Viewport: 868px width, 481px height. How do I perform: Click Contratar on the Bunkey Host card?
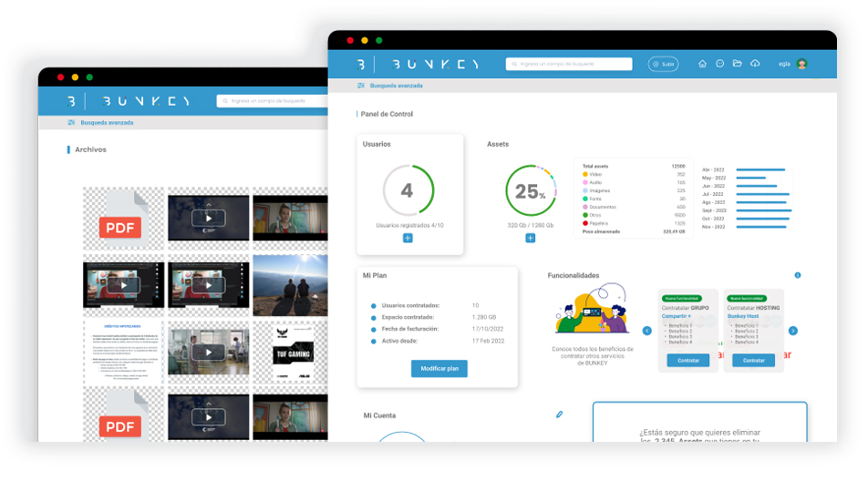(x=753, y=360)
